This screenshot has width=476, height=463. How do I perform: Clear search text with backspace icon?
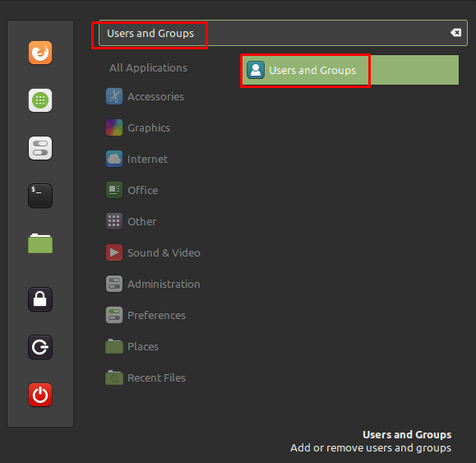click(456, 33)
